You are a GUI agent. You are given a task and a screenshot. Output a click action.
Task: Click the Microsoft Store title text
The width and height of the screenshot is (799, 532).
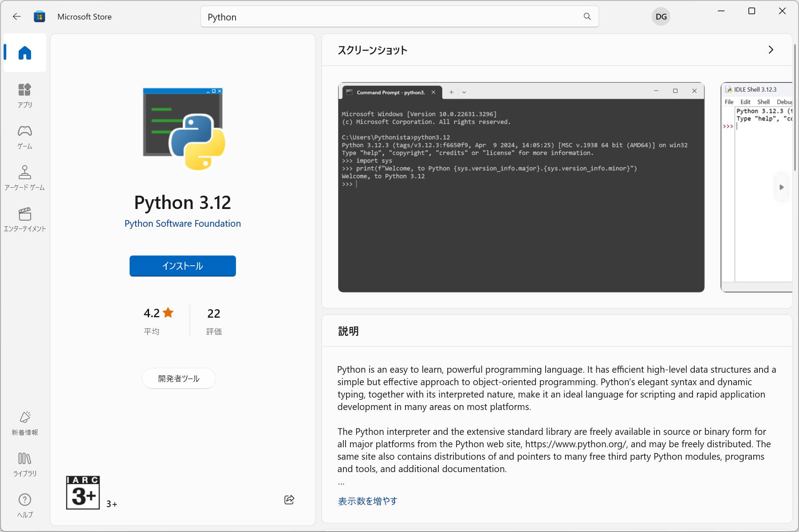click(x=84, y=17)
